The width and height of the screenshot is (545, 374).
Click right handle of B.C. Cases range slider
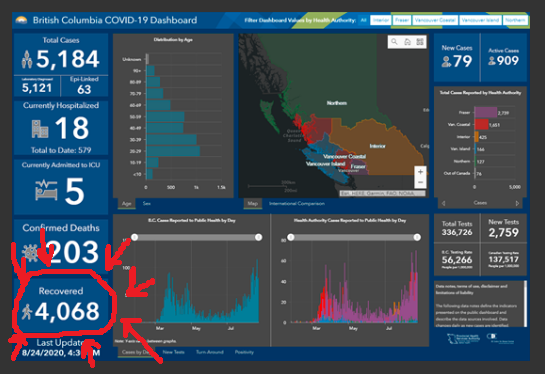tap(258, 237)
